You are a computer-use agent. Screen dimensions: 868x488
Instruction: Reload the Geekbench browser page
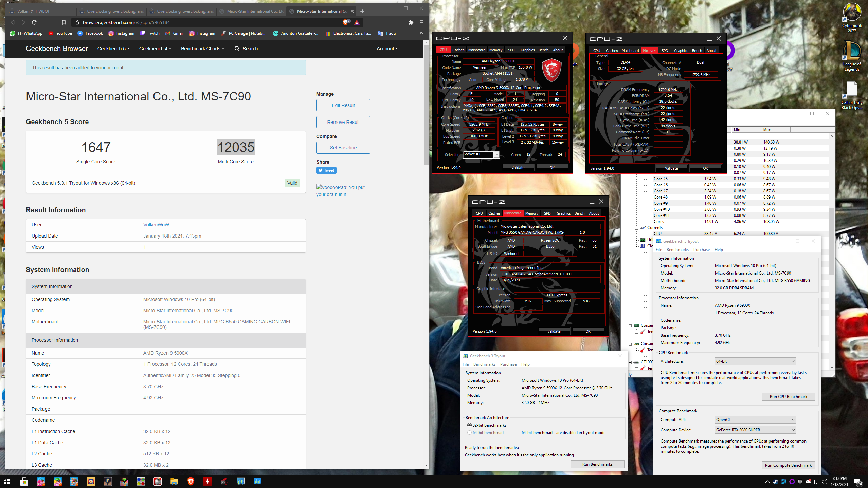tap(34, 22)
